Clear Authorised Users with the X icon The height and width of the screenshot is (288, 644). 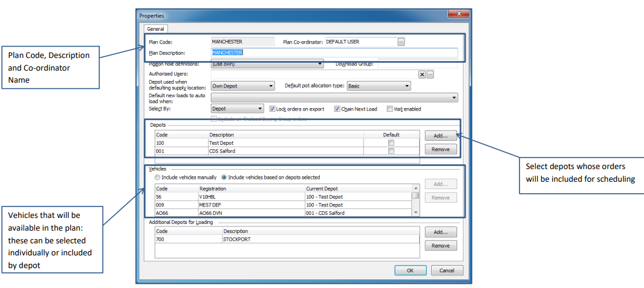pos(422,74)
